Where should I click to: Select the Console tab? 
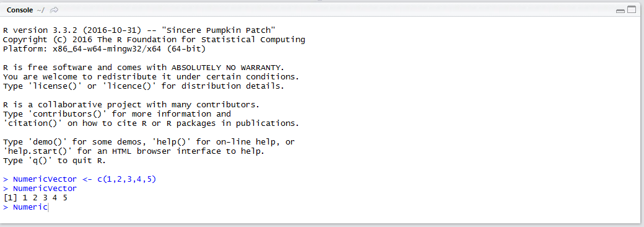point(20,10)
